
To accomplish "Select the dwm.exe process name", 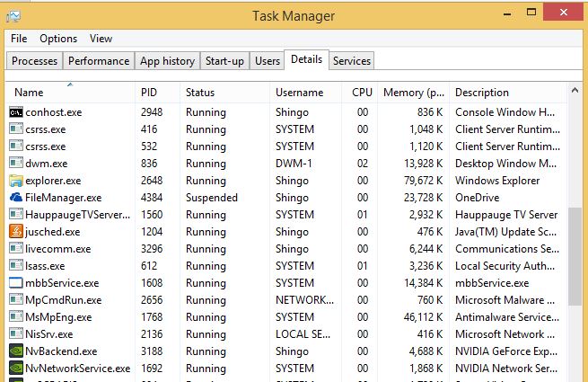I will (47, 164).
